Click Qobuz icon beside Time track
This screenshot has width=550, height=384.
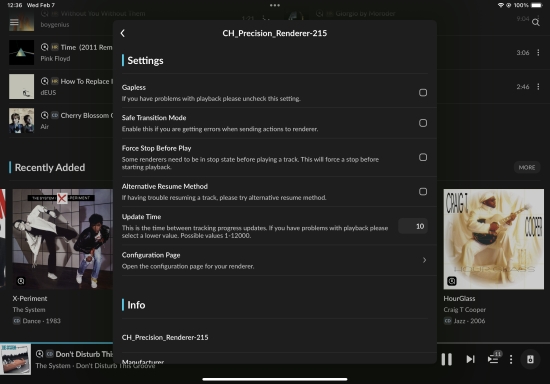[x=45, y=47]
